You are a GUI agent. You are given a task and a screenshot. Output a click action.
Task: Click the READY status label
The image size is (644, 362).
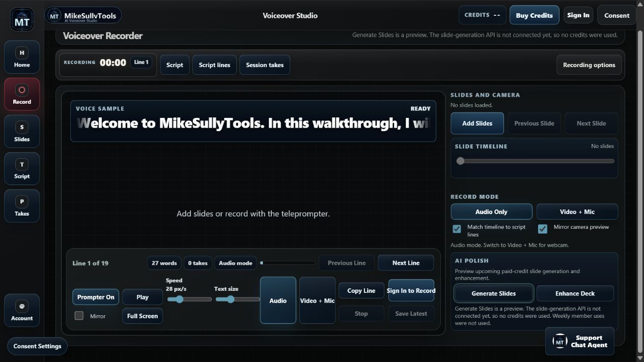click(x=421, y=108)
